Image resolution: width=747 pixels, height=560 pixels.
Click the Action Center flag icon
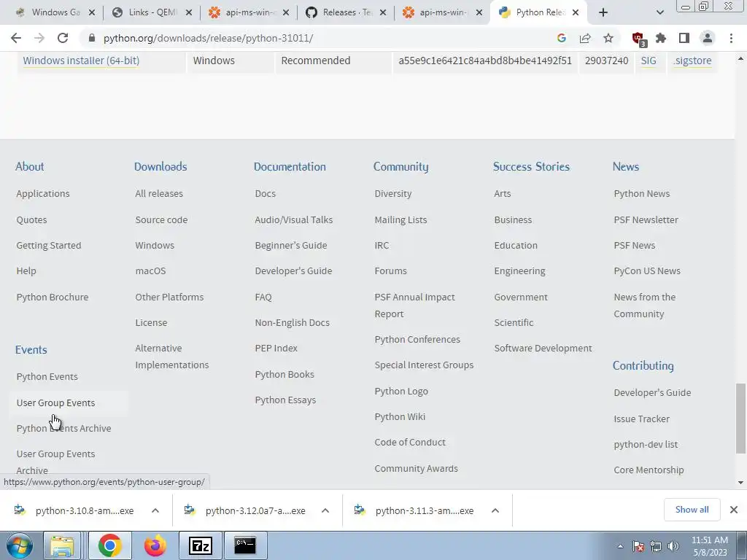[x=638, y=546]
